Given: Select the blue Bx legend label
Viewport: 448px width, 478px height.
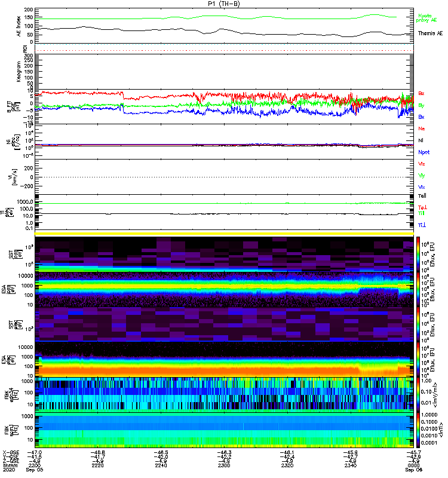Looking at the screenshot, I should [421, 117].
